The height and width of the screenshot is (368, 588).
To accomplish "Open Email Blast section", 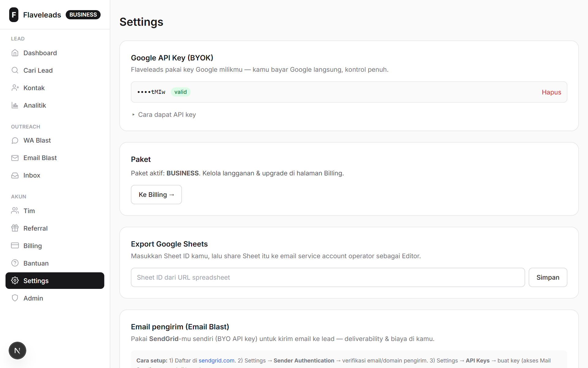I will click(55, 158).
